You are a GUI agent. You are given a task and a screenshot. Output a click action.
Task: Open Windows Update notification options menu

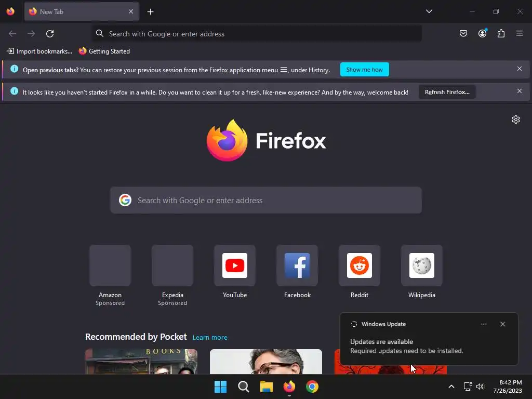(x=484, y=324)
